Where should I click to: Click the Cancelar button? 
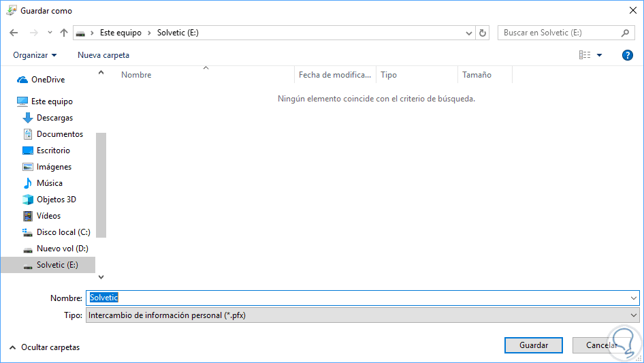click(x=601, y=345)
